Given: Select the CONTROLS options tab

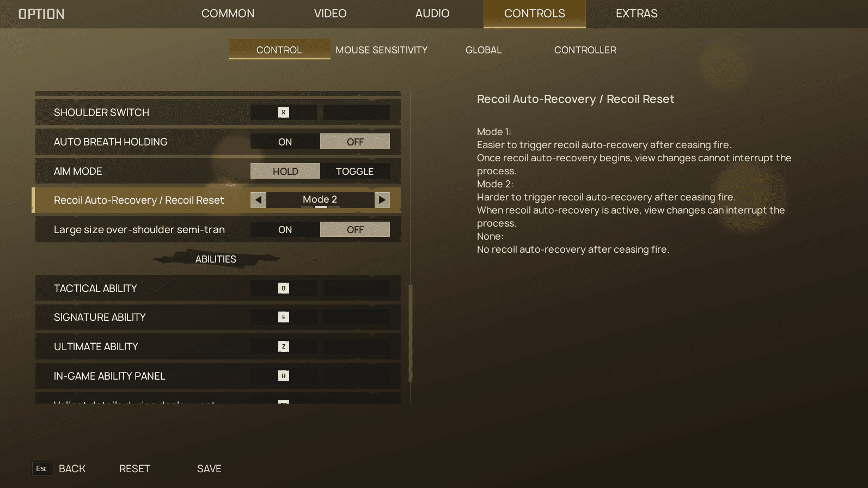Looking at the screenshot, I should coord(535,14).
